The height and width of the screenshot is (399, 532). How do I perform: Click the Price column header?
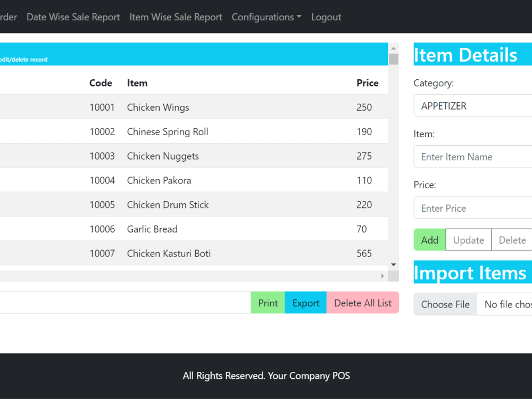point(368,83)
